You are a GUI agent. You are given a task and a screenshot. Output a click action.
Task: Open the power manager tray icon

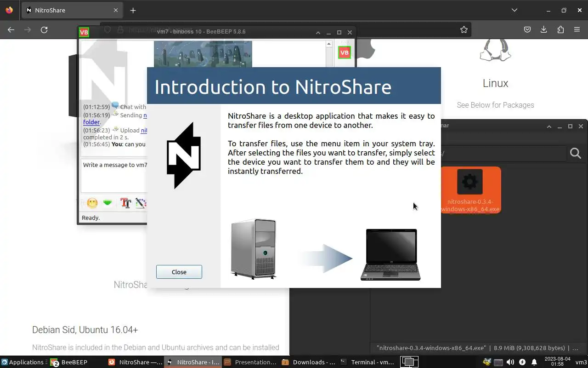click(x=522, y=362)
